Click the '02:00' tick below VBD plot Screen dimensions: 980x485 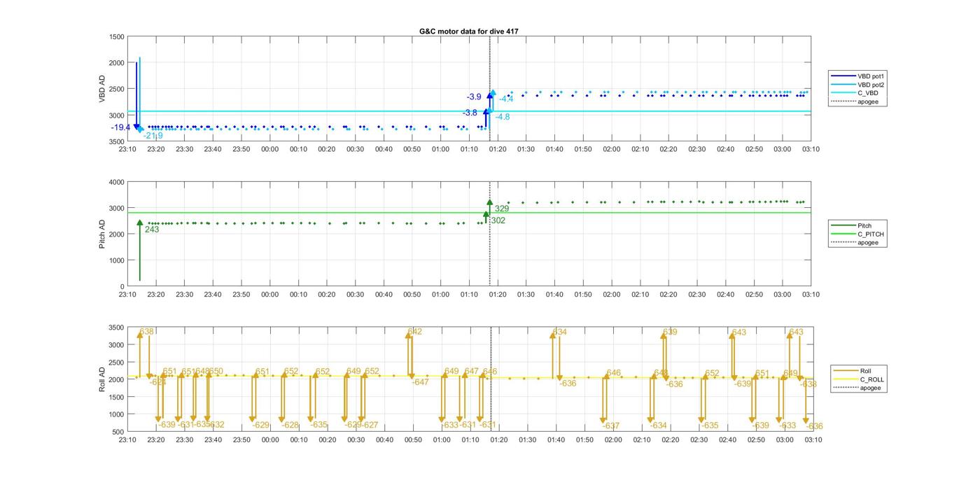[612, 149]
